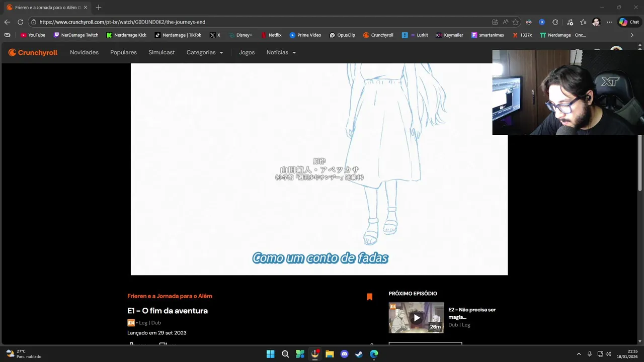Open the Extensions puzzle icon

click(555, 22)
